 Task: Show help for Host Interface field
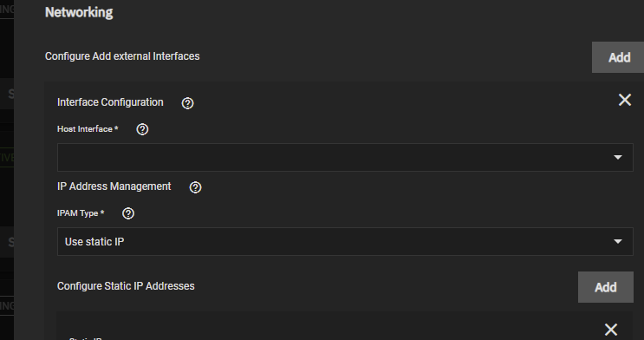pos(142,129)
